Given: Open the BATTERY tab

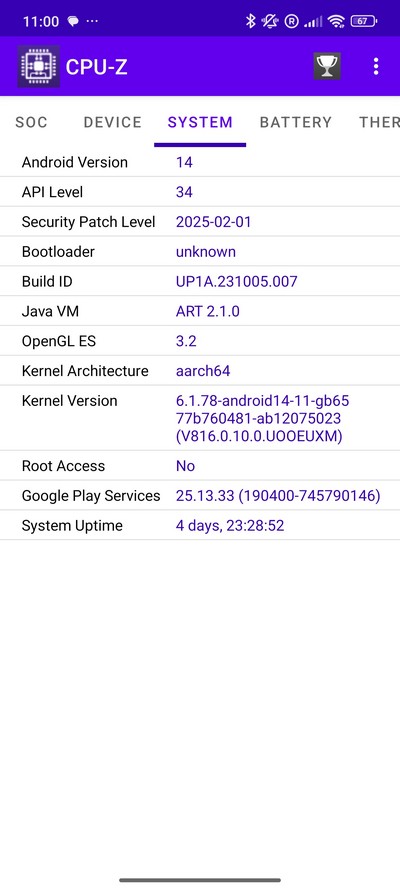Looking at the screenshot, I should (296, 122).
